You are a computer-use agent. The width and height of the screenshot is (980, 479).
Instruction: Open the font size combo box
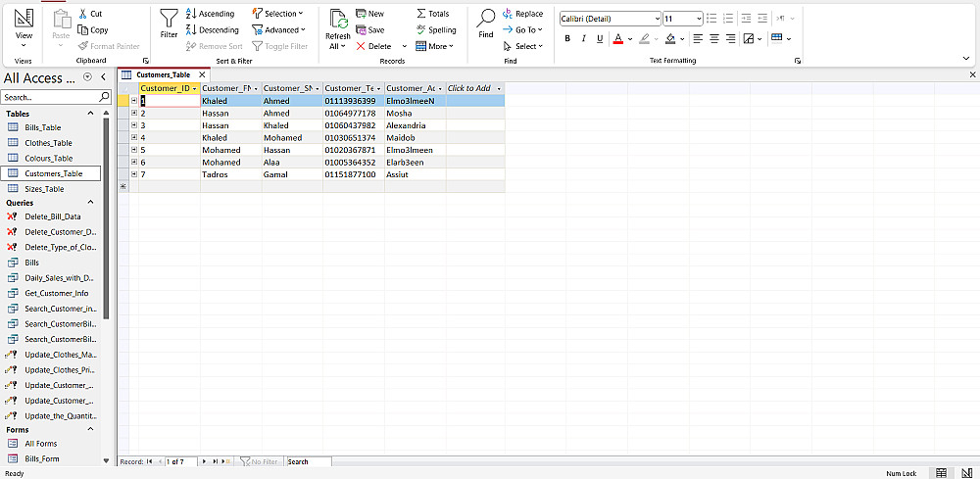[x=682, y=19]
